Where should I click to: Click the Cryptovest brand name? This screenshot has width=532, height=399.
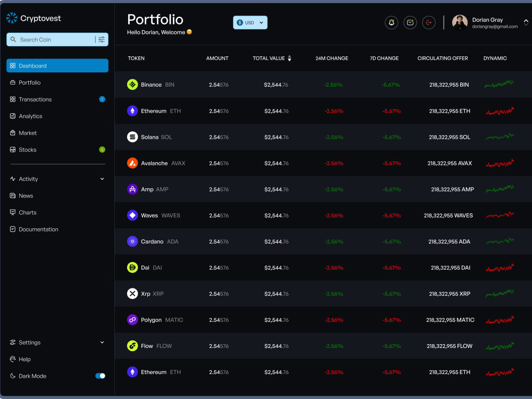[40, 18]
